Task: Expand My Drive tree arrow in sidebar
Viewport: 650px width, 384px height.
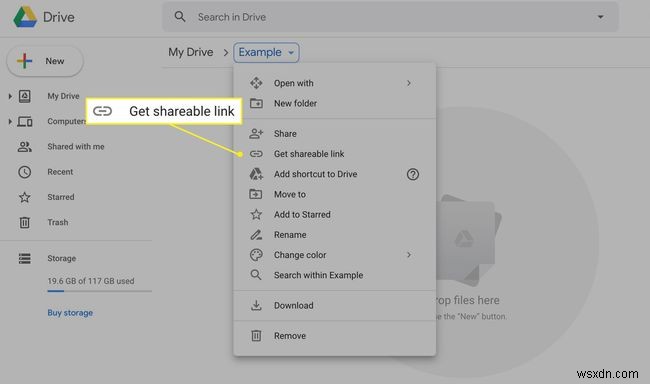Action: [x=10, y=96]
